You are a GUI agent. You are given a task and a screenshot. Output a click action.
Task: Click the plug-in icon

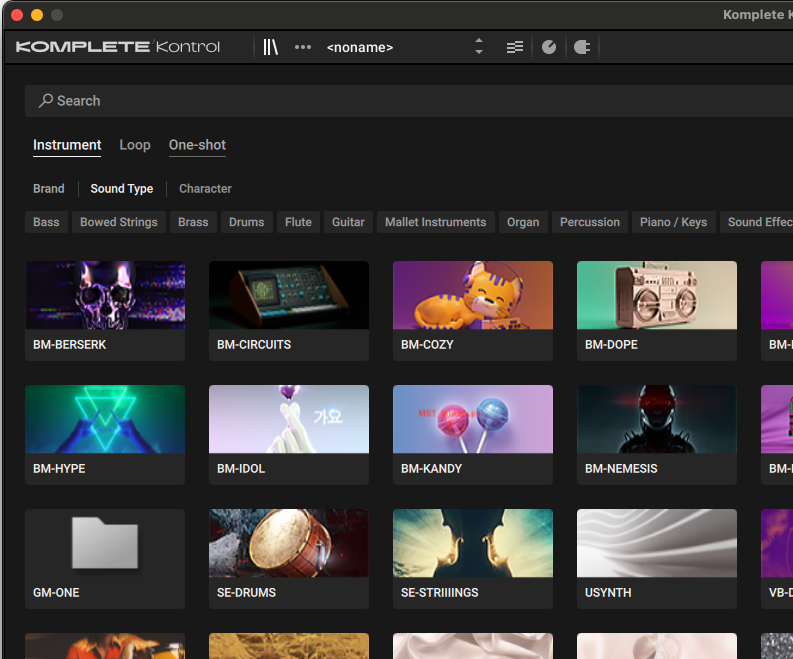click(582, 48)
